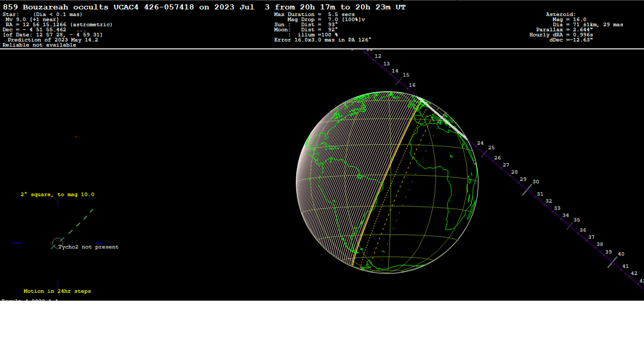The height and width of the screenshot is (349, 644).
Task: Click time marker 15 on the path
Action: (x=406, y=75)
